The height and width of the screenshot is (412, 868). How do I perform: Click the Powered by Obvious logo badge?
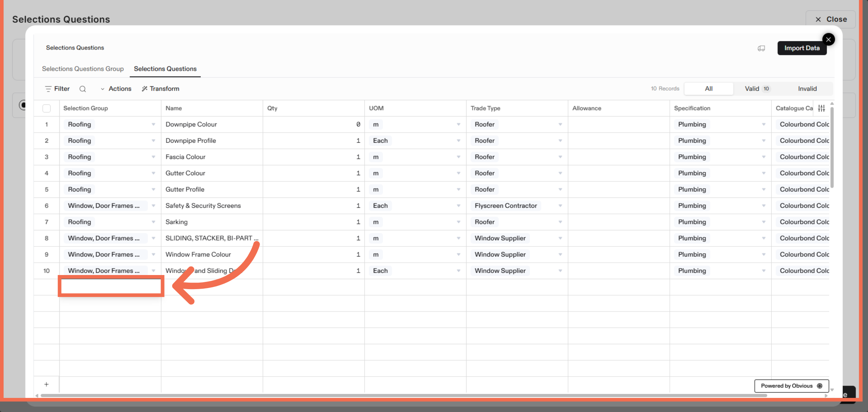(791, 386)
